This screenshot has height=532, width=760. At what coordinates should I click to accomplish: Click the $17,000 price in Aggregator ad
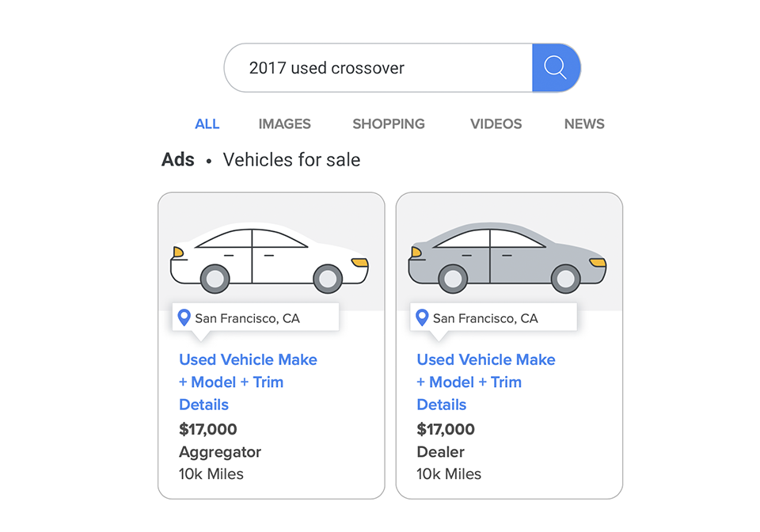208,429
